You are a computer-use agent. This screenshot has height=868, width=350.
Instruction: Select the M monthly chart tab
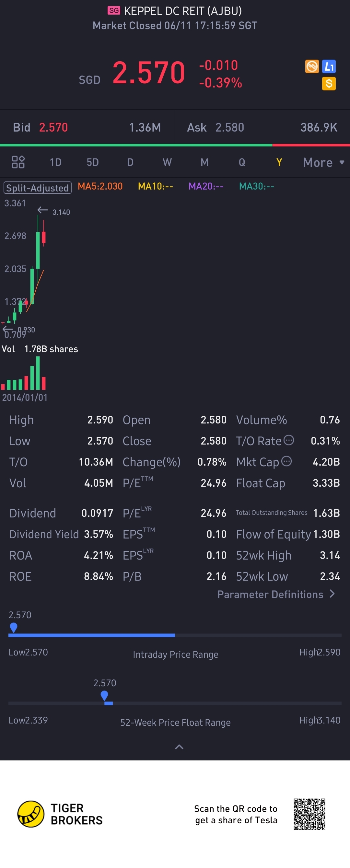(204, 162)
